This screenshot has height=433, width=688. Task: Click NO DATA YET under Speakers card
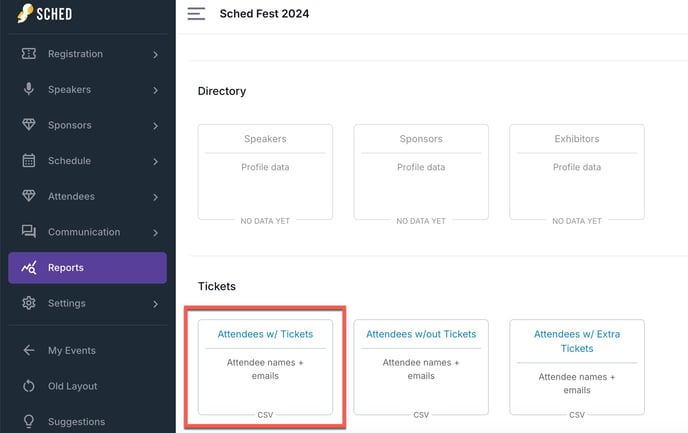tap(265, 221)
